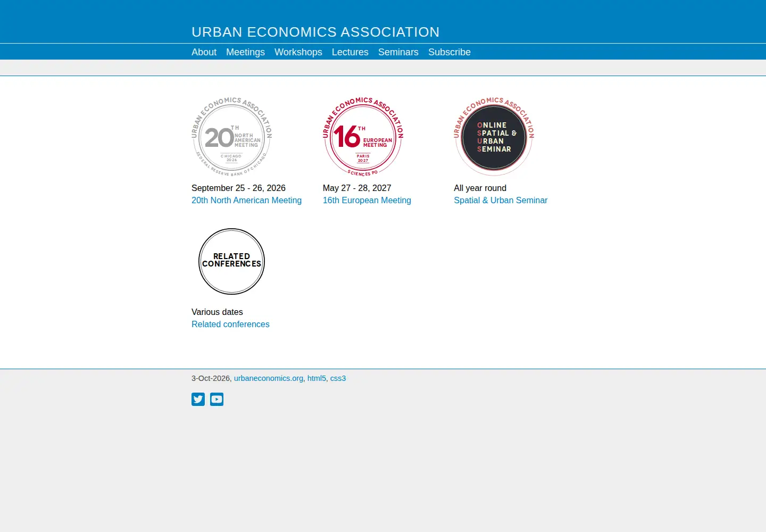Click the 3-Oct-2026 footer date
The height and width of the screenshot is (532, 766).
coord(211,378)
